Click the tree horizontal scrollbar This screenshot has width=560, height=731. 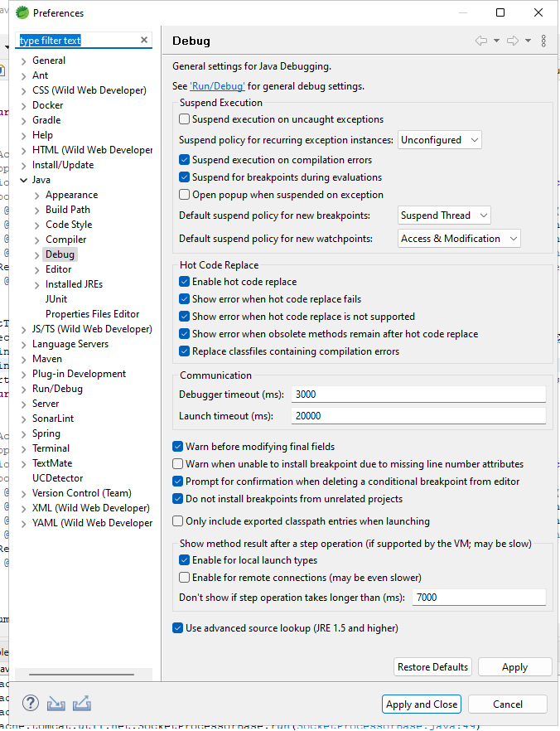[x=81, y=675]
